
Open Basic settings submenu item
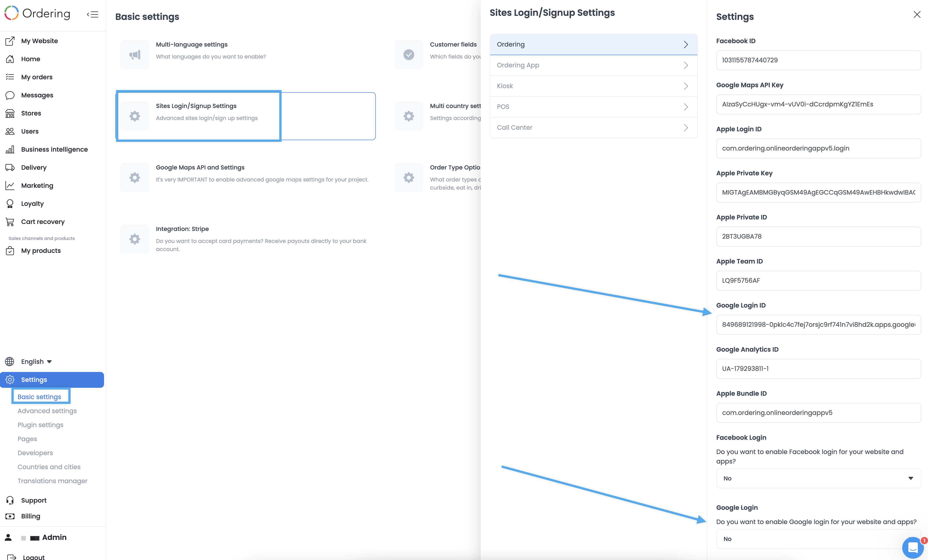point(39,397)
